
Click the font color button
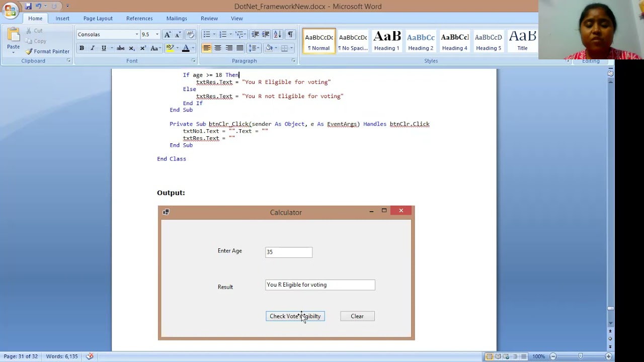click(186, 48)
